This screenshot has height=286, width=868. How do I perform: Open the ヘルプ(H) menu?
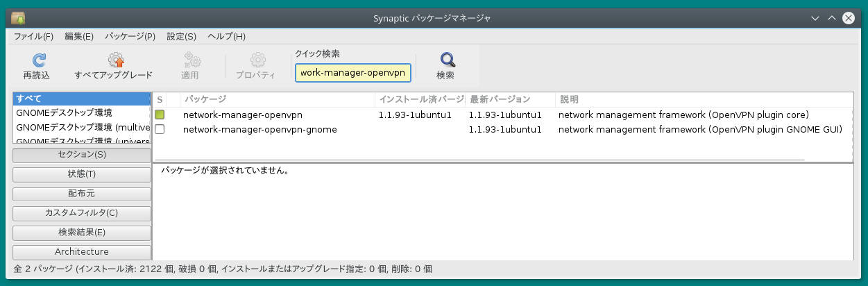pos(226,36)
